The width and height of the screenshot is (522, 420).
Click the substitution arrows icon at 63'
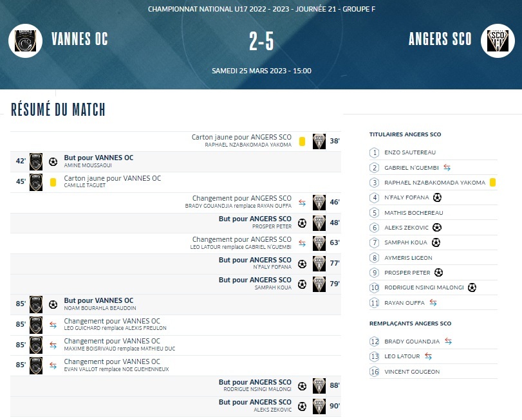[302, 243]
